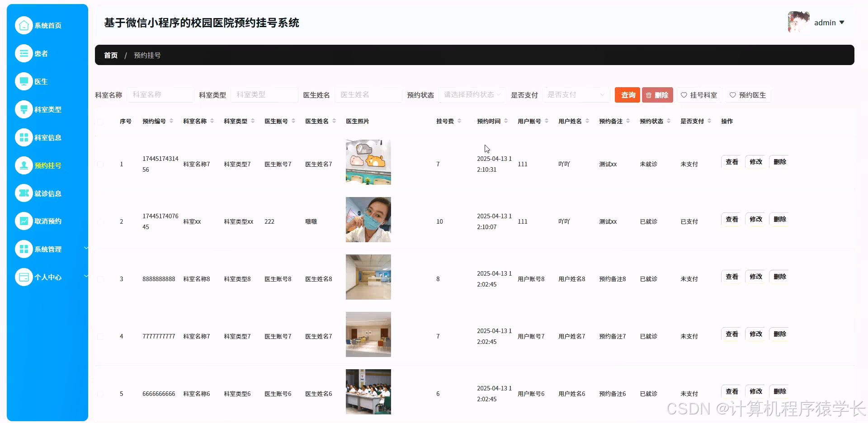Sort by 预约编号 column arrows

coord(171,121)
